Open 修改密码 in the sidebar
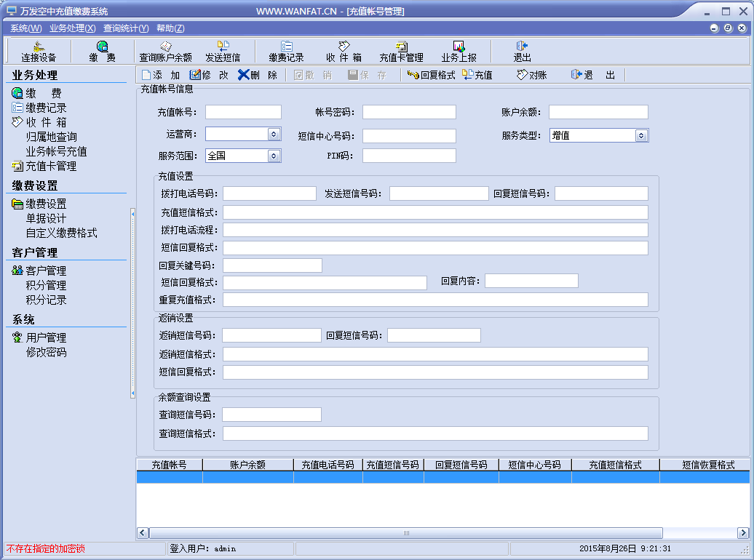Viewport: 754px width, 560px height. click(46, 352)
